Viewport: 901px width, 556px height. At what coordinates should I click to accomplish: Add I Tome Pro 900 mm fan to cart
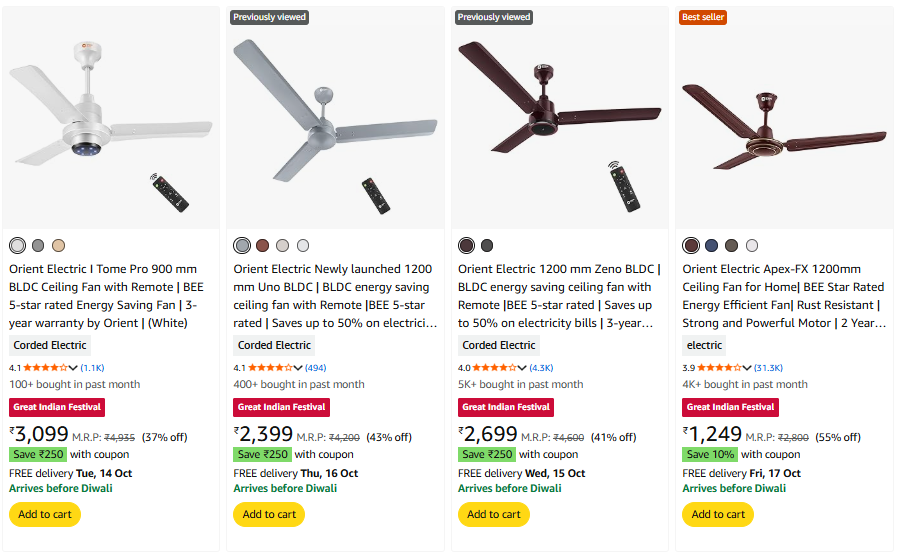[45, 514]
